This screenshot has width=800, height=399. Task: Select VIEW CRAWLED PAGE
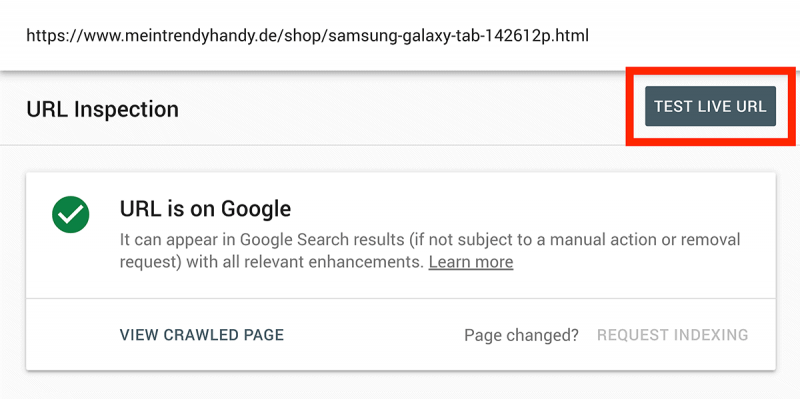tap(202, 335)
